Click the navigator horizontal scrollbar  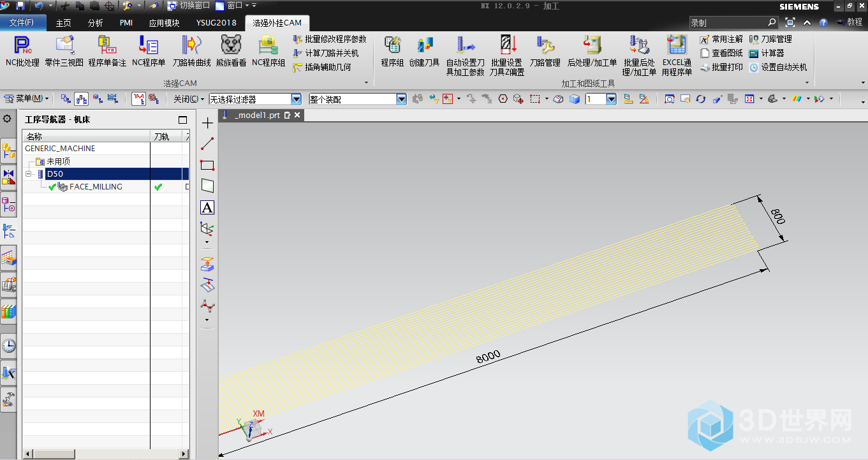105,454
